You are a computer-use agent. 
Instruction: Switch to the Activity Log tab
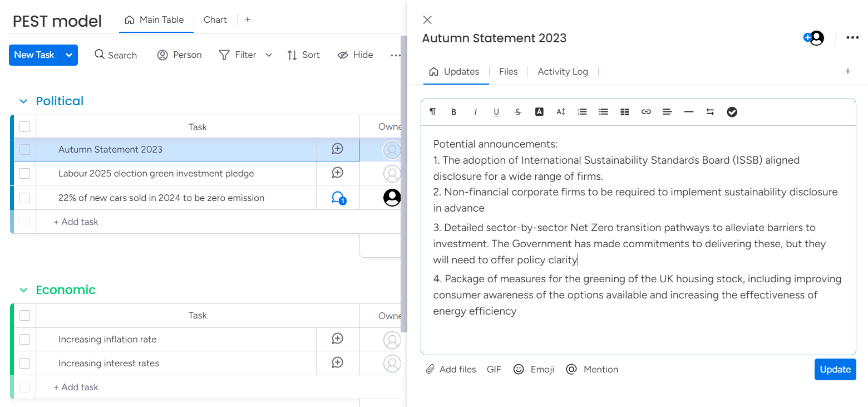563,71
